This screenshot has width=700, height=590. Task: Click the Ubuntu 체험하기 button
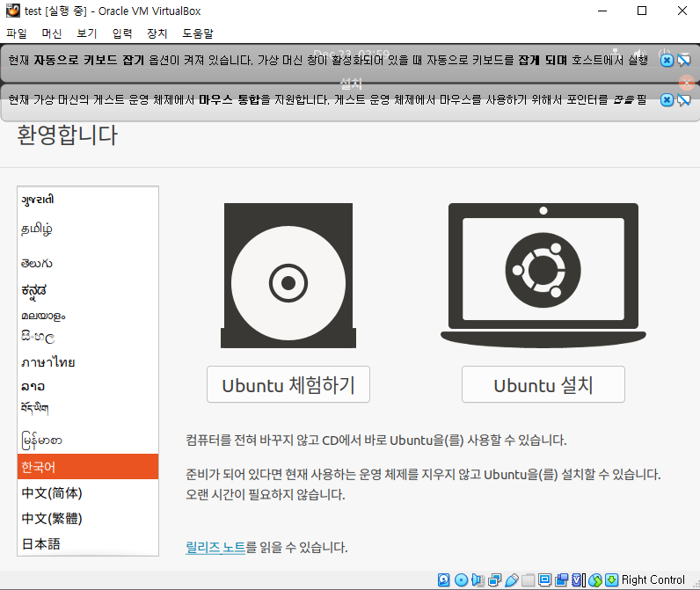point(288,384)
